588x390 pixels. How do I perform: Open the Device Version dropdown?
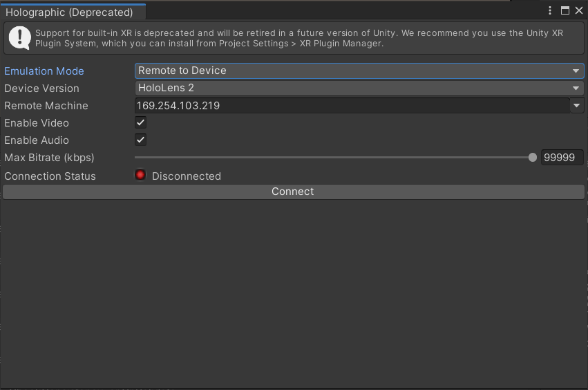tap(359, 89)
